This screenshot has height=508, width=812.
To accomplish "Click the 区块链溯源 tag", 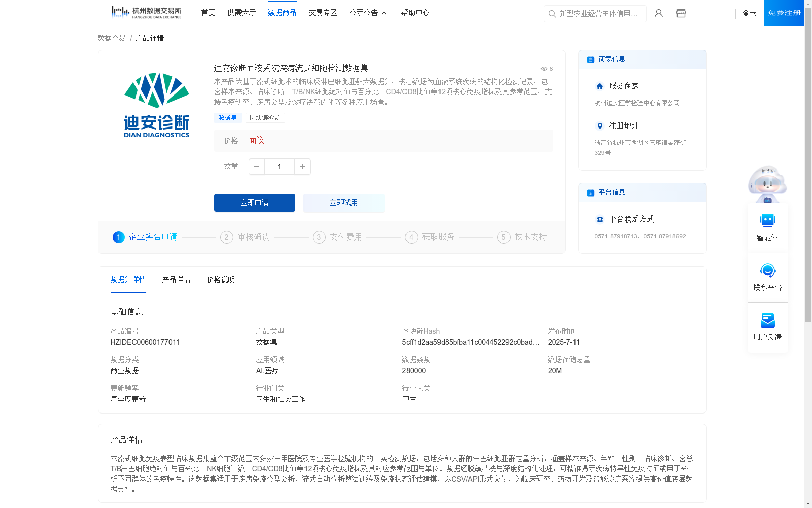I will [x=265, y=118].
